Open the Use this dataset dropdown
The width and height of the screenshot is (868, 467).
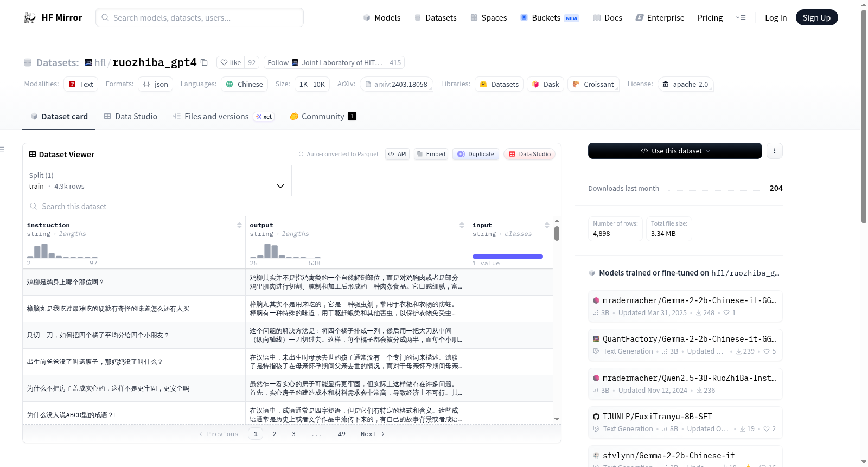[675, 151]
